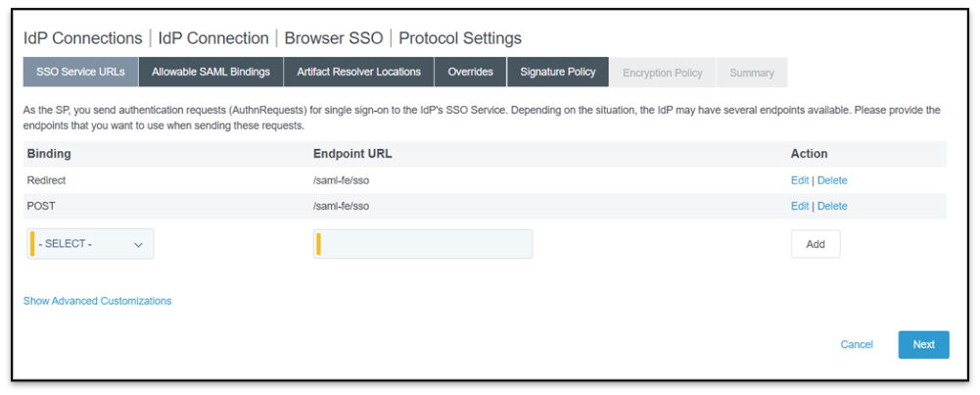
Task: Delete the POST binding row
Action: click(x=832, y=206)
